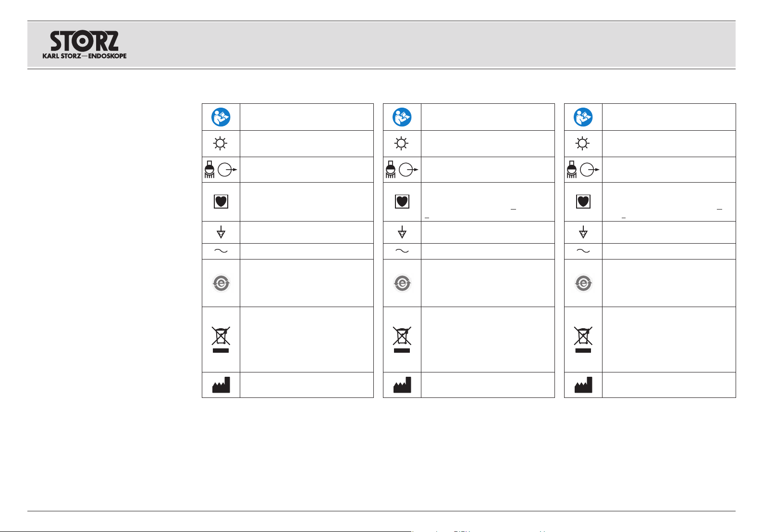
Task: Click the light outlet lamp symbol in first table
Action: click(221, 170)
